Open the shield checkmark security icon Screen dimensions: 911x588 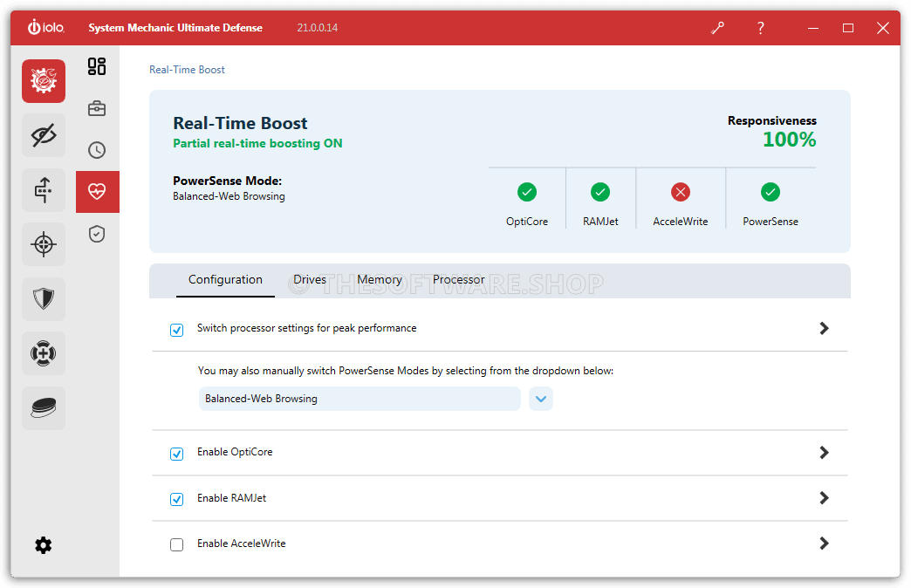(97, 234)
